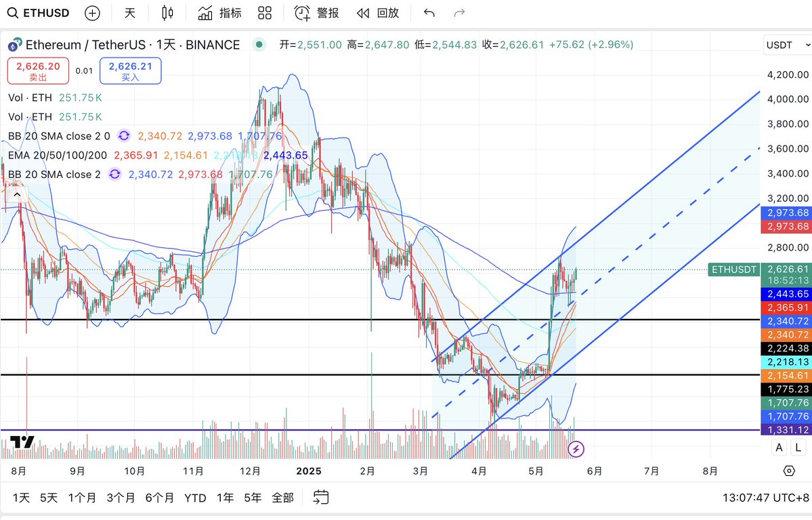Screen dimensions: 812x520
Task: Add a comparison symbol with the plus icon
Action: pos(92,13)
